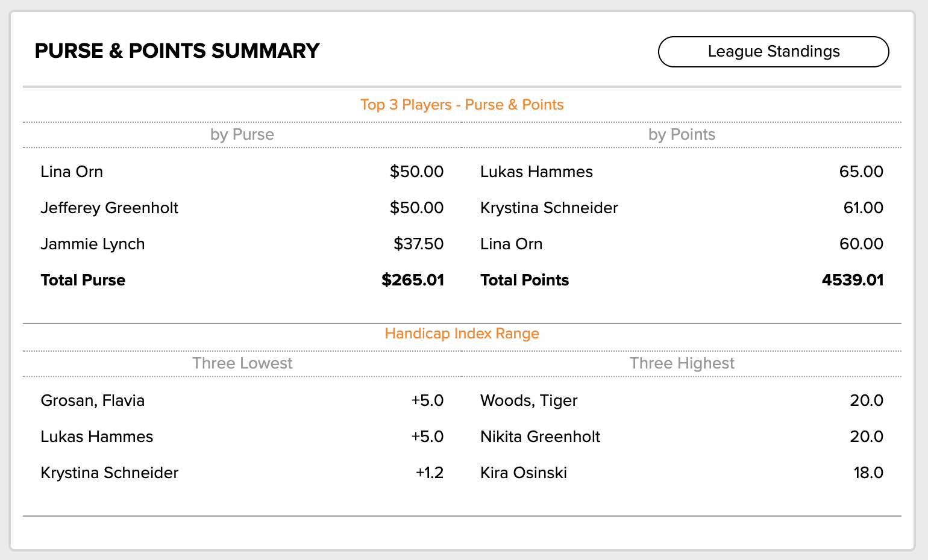Click Lina Orn in the by Points list
Viewport: 928px width, 560px height.
512,244
